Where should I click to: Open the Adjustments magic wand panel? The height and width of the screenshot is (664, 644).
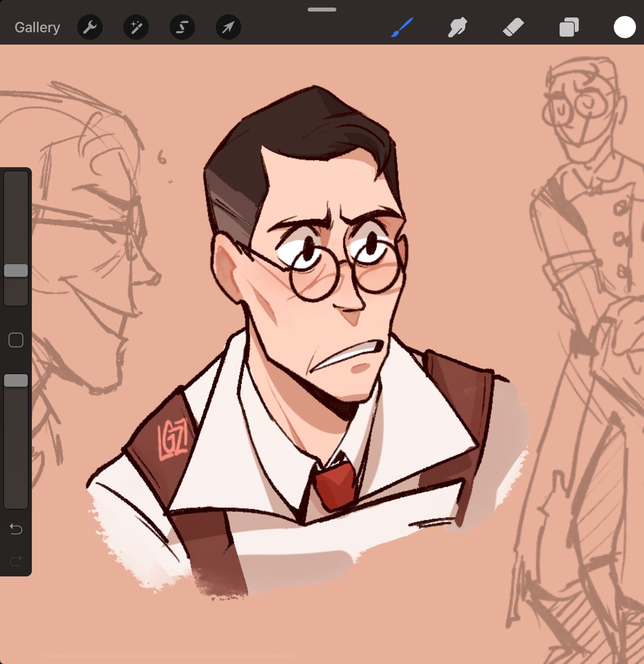coord(136,27)
